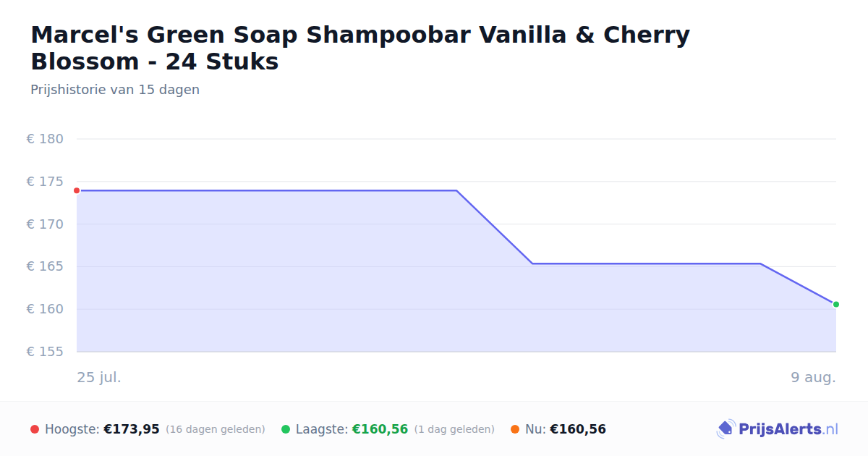868x456 pixels.
Task: Click the lowest price €160,56 value in green
Action: (x=380, y=429)
